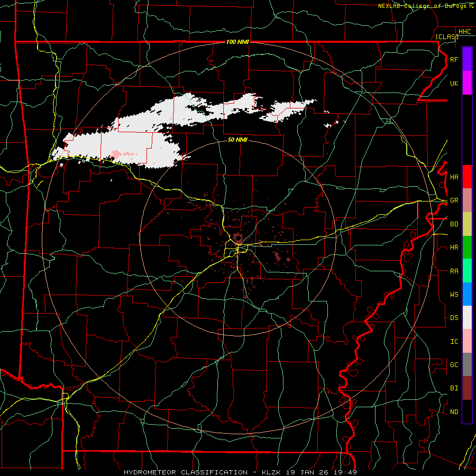Click the HA legend label
Screen dimensions: 476x476
(x=454, y=177)
